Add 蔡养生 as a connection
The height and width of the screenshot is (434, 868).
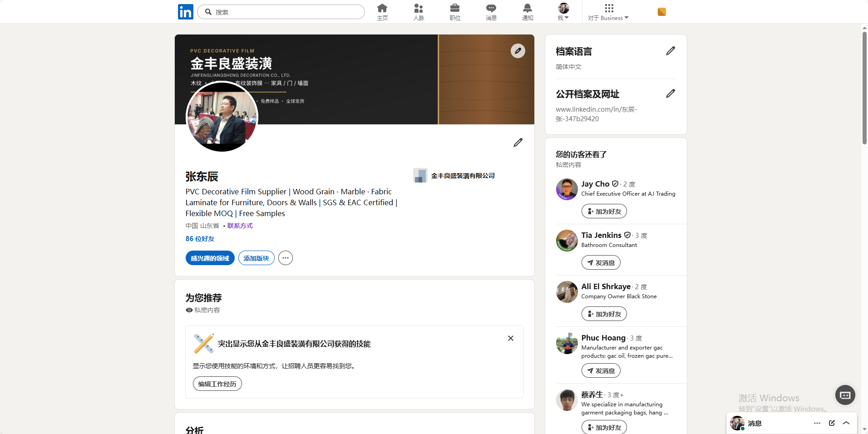point(604,427)
